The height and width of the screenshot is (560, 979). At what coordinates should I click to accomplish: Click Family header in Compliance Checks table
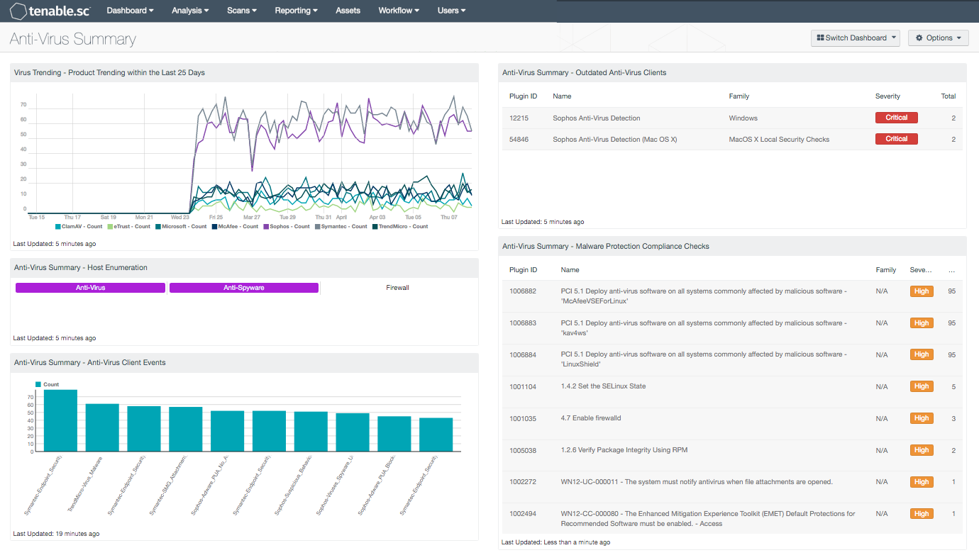886,270
